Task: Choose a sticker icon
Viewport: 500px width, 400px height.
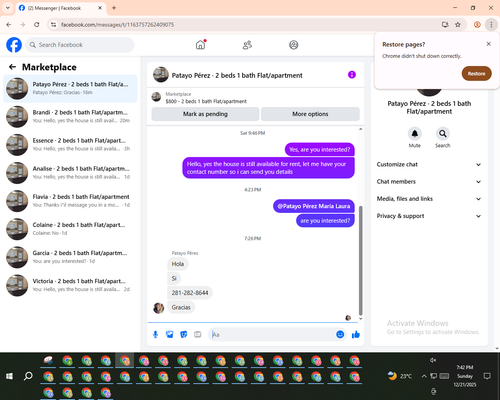Action: [x=184, y=334]
